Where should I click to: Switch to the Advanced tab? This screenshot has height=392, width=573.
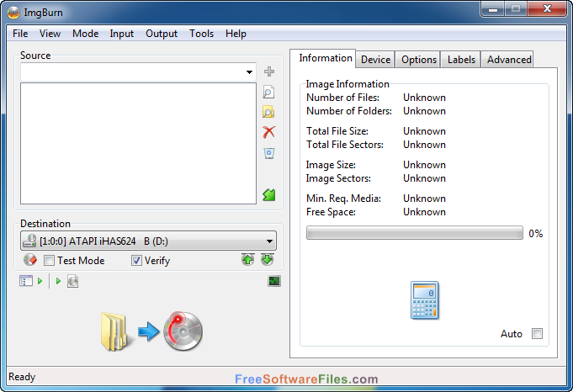(509, 60)
